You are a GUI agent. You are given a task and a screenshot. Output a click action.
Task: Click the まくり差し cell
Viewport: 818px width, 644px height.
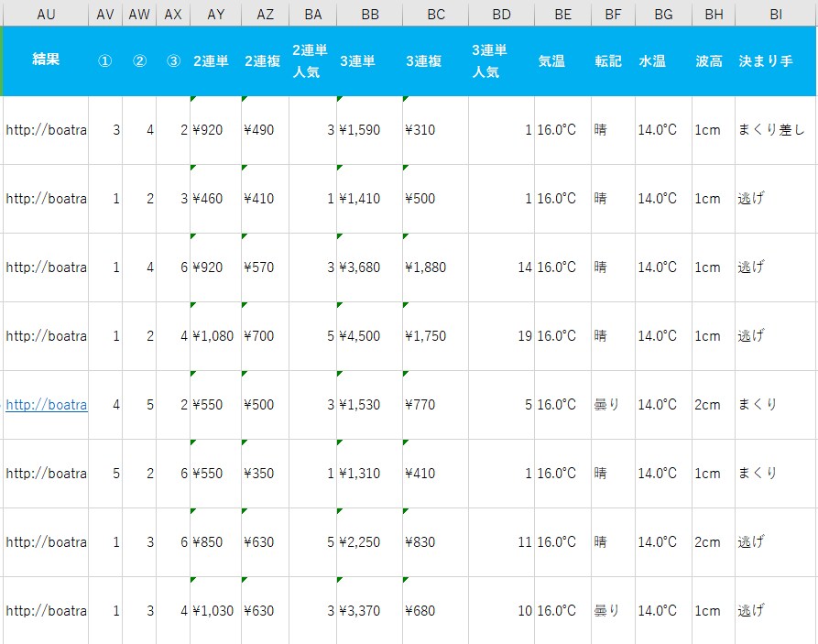776,130
